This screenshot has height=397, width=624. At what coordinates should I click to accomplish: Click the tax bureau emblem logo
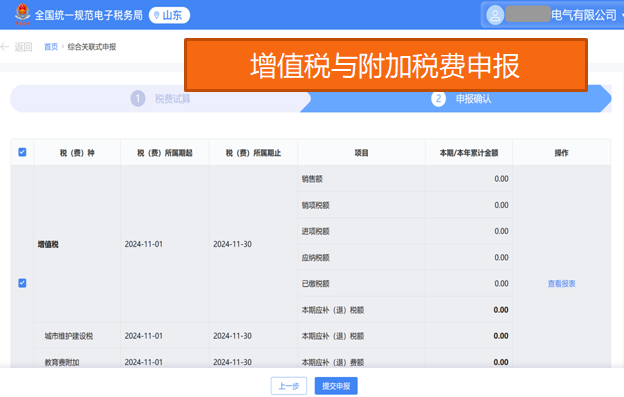coord(22,14)
